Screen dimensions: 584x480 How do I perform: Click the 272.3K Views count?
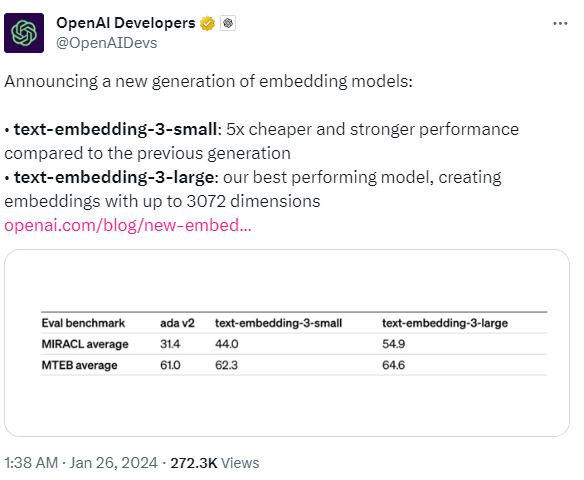(215, 463)
